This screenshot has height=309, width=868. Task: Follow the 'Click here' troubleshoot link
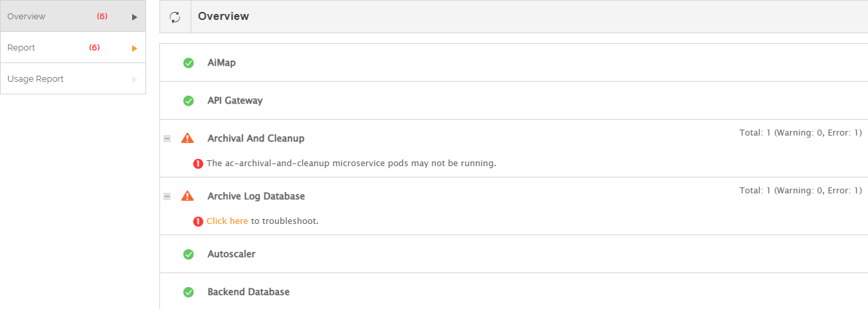[x=227, y=221]
